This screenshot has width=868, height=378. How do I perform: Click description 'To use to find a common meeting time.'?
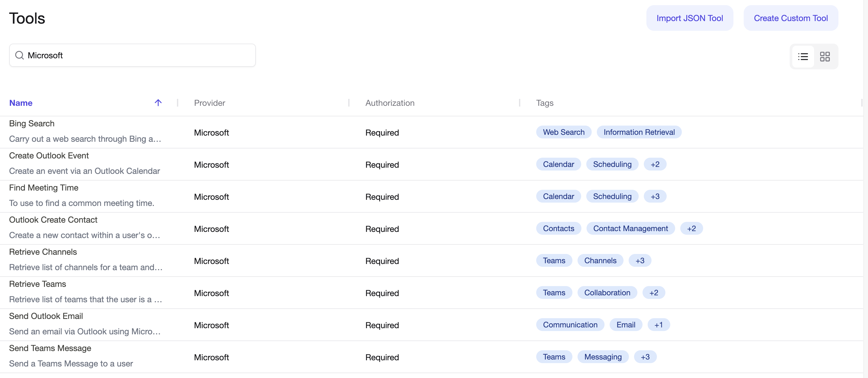82,203
